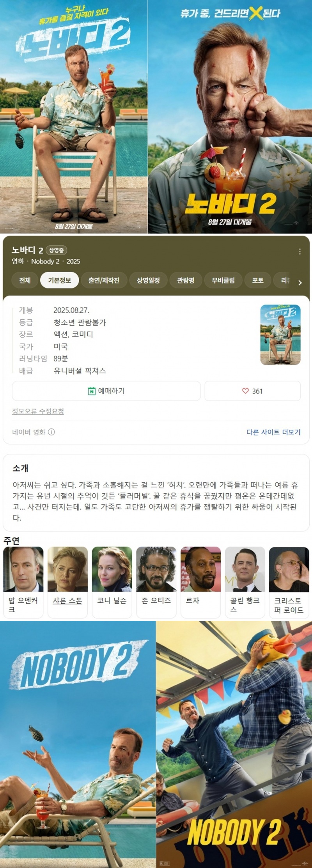
Task: Open the 콜린 행크스 cast card
Action: [245, 582]
